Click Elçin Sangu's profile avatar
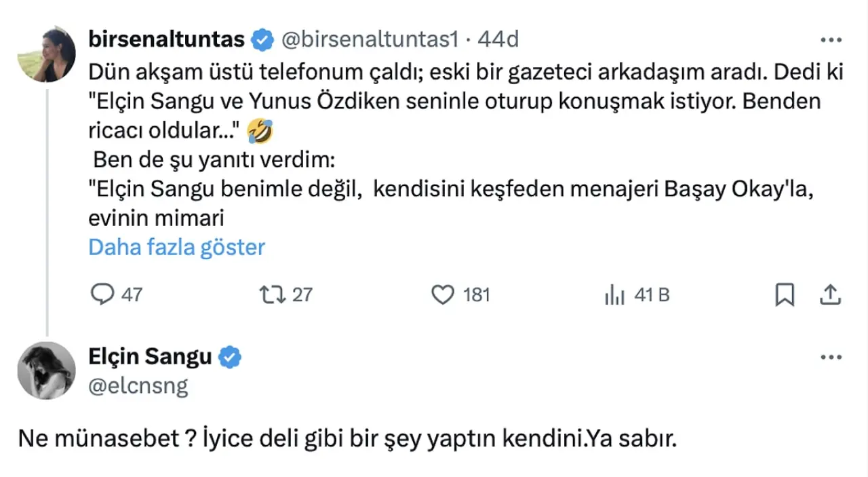Viewport: 868px width, 477px height. [x=46, y=370]
